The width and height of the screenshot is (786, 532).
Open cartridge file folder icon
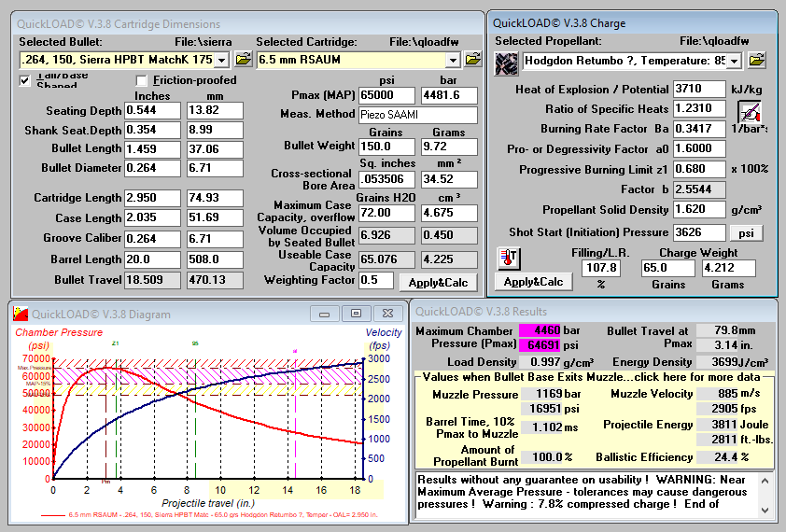coord(472,60)
